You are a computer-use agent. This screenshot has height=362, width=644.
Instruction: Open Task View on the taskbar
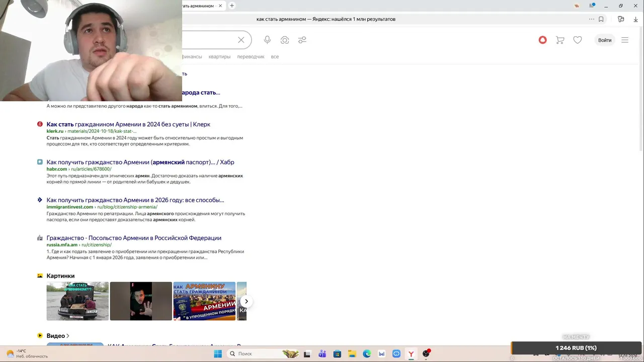tap(307, 354)
